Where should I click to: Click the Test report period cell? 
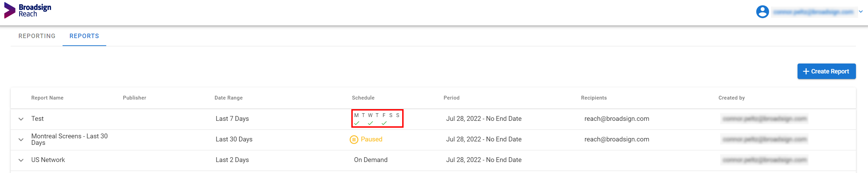pyautogui.click(x=484, y=119)
